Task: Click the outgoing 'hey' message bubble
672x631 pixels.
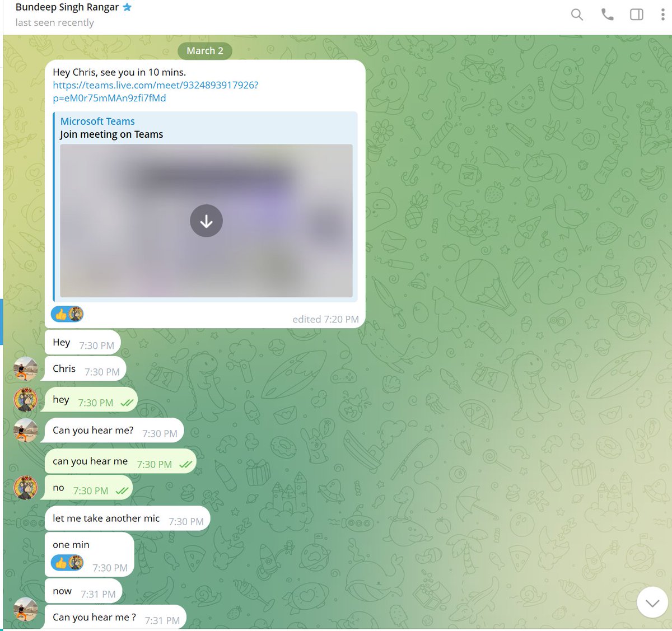Action: (91, 400)
